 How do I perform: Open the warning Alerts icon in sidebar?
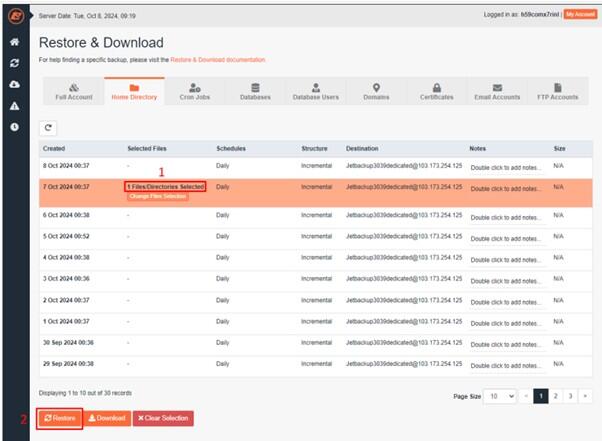[x=15, y=106]
